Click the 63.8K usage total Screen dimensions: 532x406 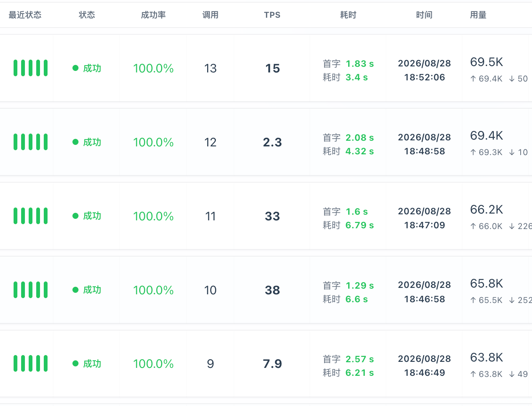pos(487,357)
